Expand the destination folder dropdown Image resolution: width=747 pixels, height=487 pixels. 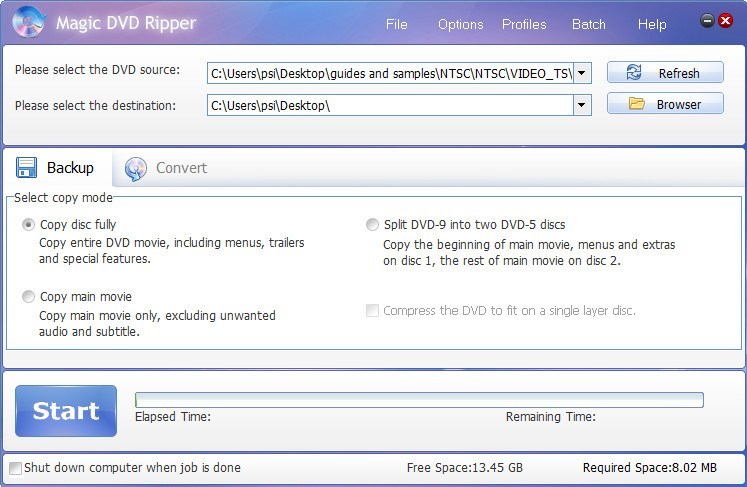pyautogui.click(x=582, y=105)
